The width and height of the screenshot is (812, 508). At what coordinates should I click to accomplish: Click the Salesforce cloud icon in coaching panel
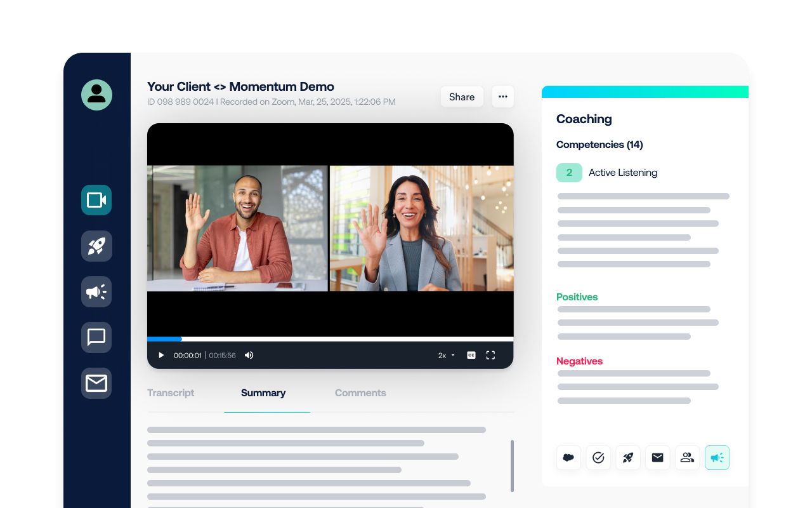point(568,457)
